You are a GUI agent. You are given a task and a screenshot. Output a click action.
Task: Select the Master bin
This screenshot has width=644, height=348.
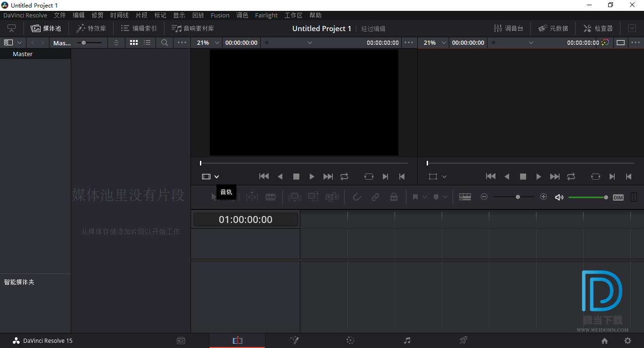pos(35,54)
